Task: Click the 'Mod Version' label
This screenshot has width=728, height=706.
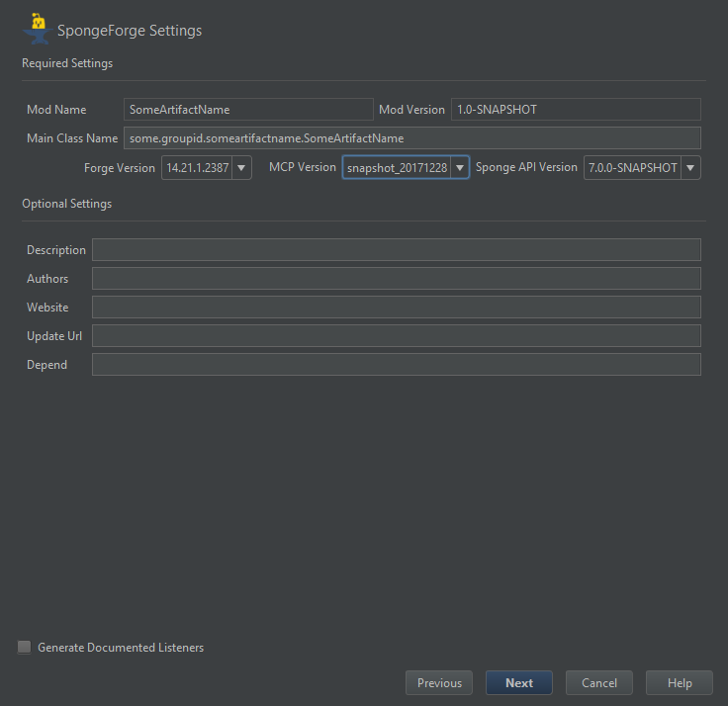Action: [411, 110]
